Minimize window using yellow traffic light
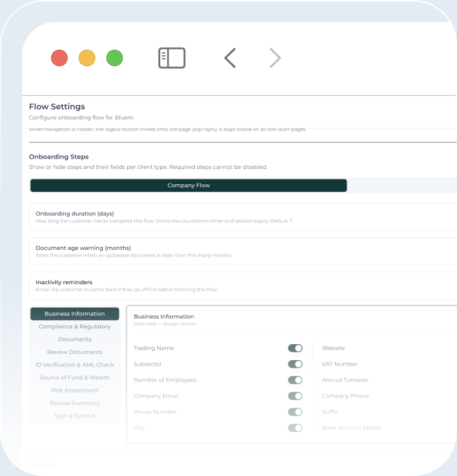The height and width of the screenshot is (476, 457). [87, 58]
